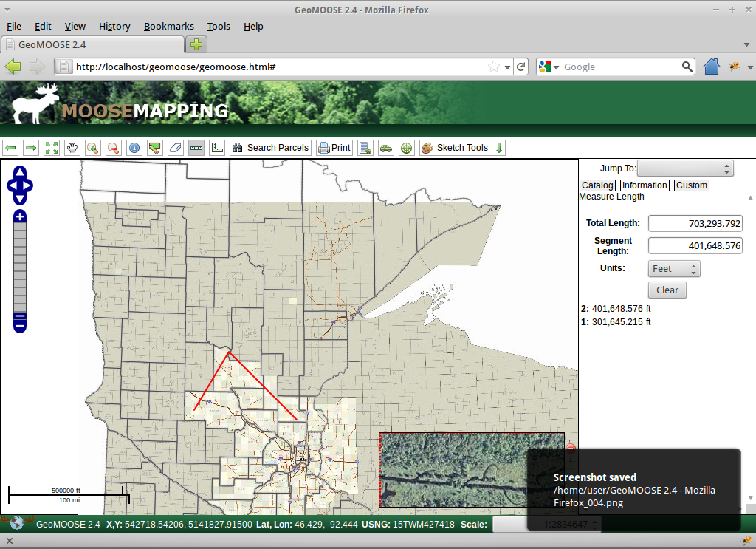Click the document report icon after Print

365,148
